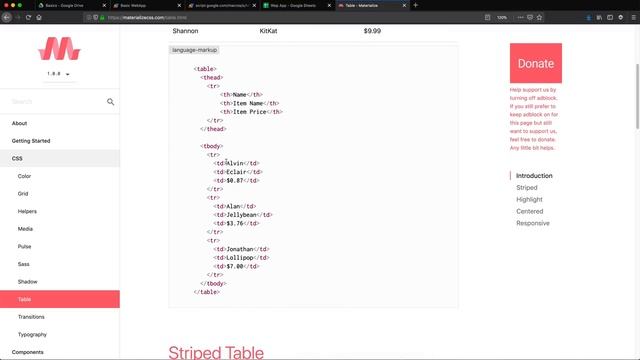The width and height of the screenshot is (640, 360).
Task: Open a new browser tab with plus
Action: click(416, 5)
